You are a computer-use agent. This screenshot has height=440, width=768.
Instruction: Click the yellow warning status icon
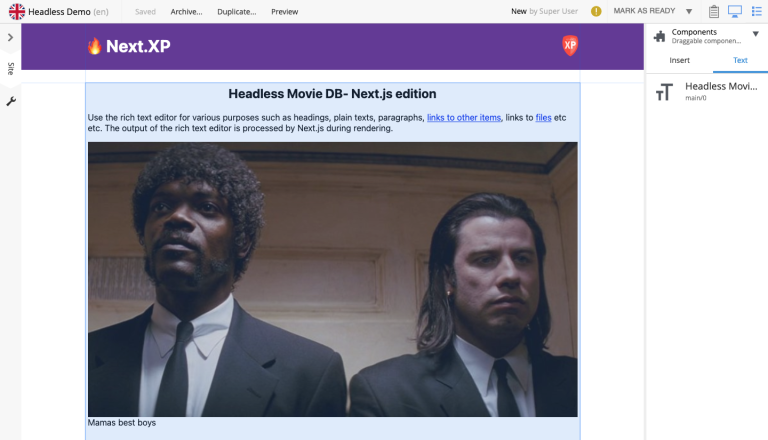click(596, 11)
